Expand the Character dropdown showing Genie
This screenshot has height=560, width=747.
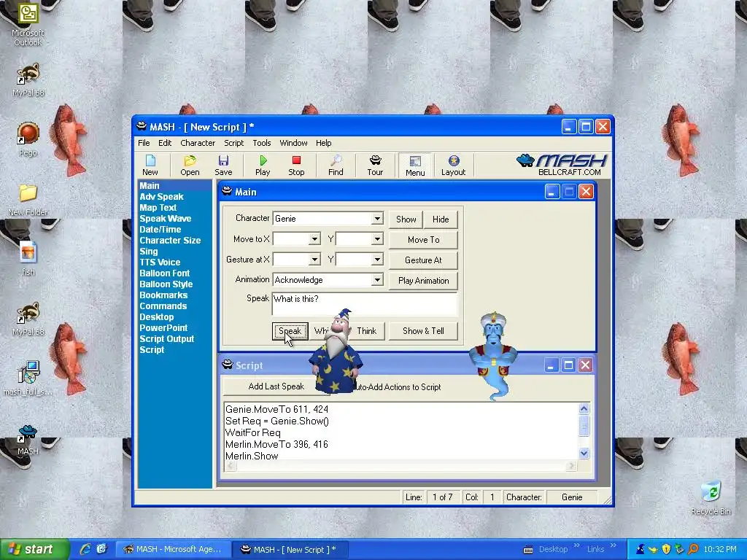point(377,219)
